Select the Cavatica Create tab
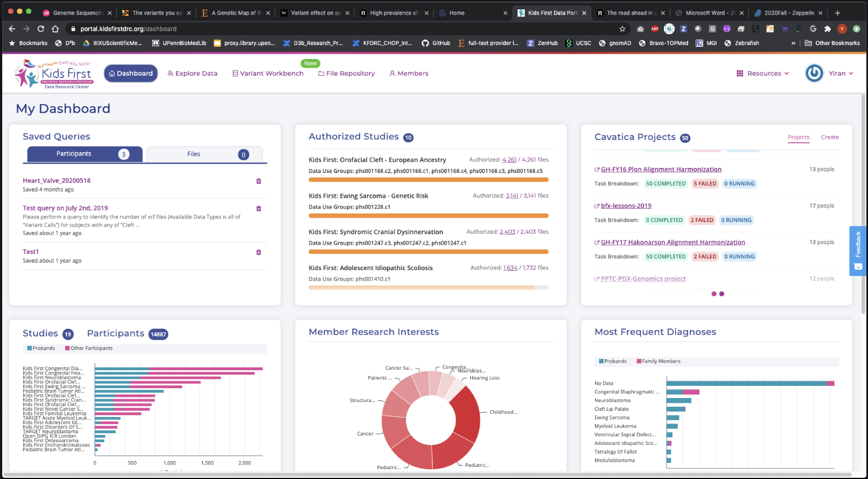This screenshot has width=868, height=479. point(830,137)
